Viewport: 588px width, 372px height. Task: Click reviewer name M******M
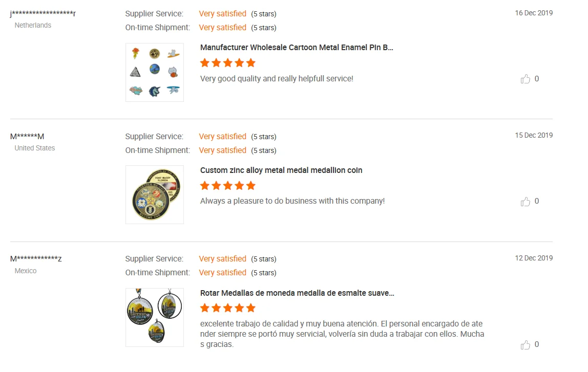(x=27, y=136)
